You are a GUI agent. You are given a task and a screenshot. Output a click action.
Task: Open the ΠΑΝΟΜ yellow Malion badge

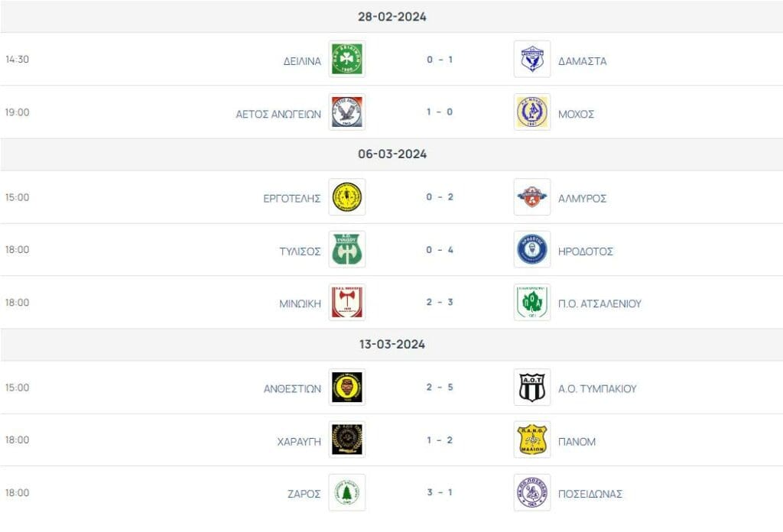coord(532,440)
